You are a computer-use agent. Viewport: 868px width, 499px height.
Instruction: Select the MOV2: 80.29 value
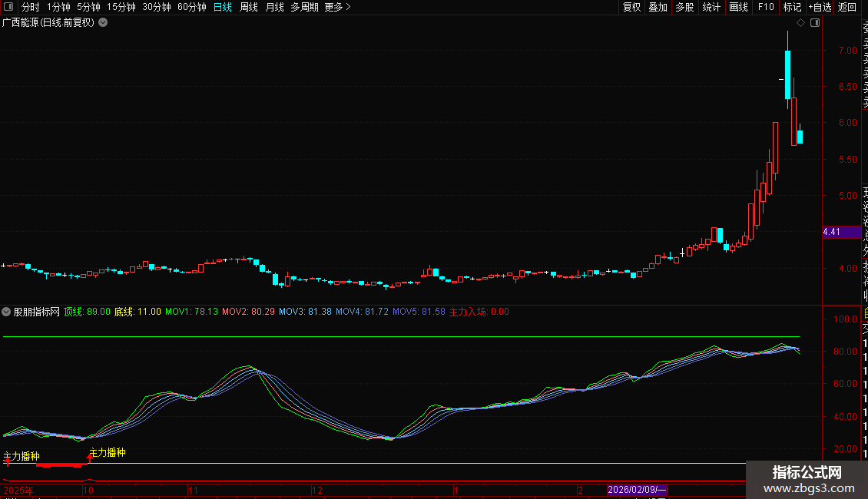click(248, 312)
